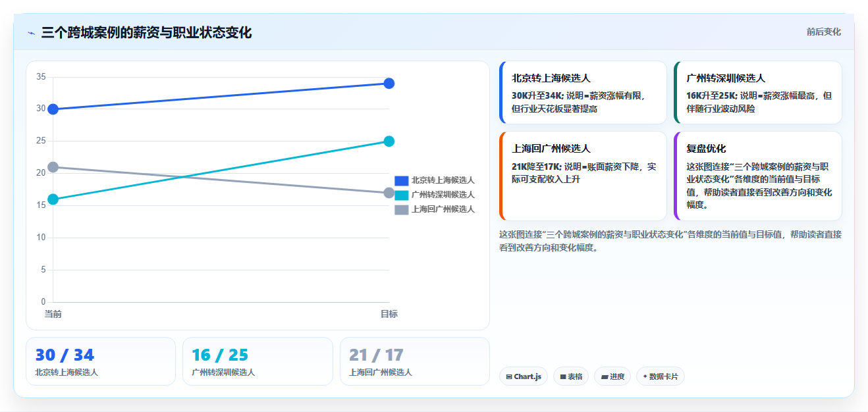Toggle the cyan 广州转深圳候选人 legend swatch
Viewport: 868px width, 412px height.
coord(401,195)
